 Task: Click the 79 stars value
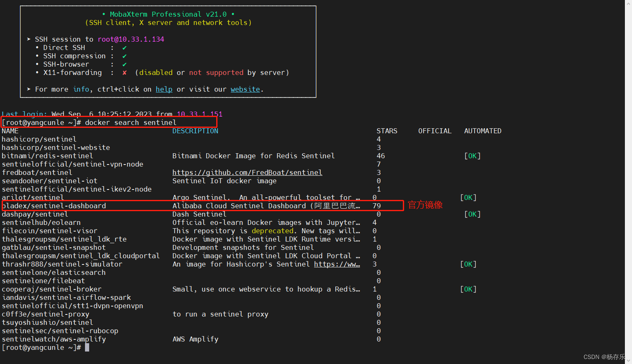(377, 206)
